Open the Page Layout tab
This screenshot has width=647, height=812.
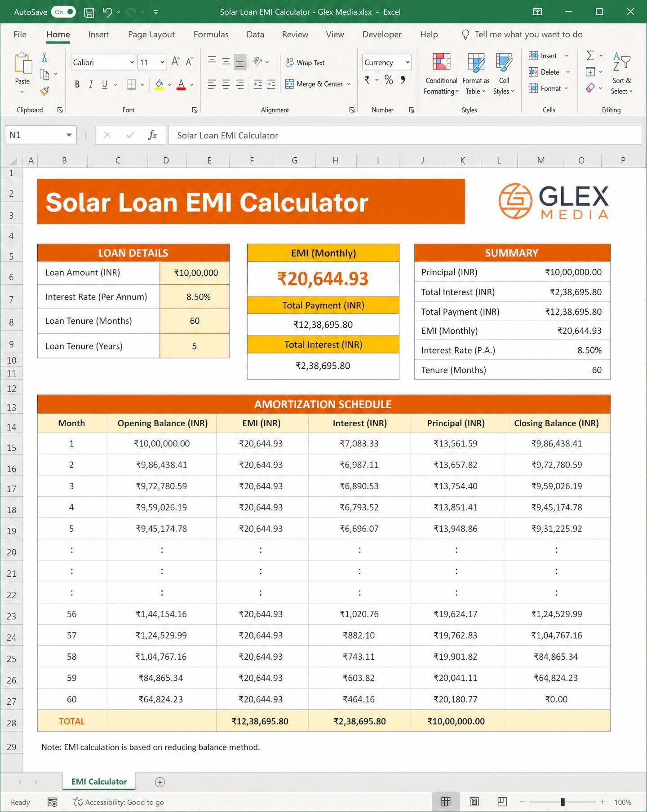point(151,34)
